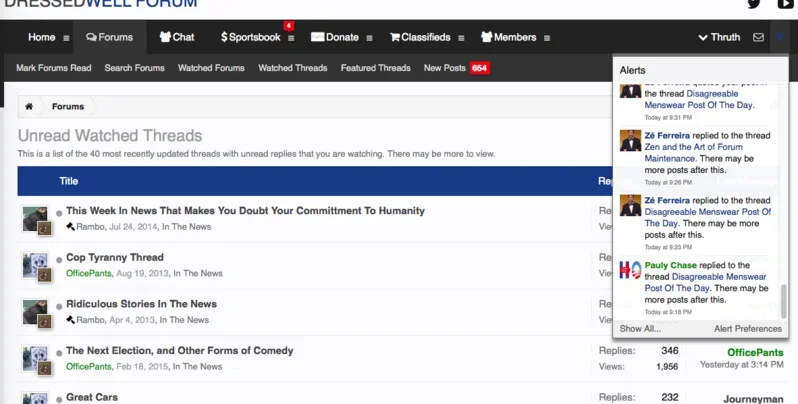Click Pauly Chase name in the alerts

click(x=670, y=265)
